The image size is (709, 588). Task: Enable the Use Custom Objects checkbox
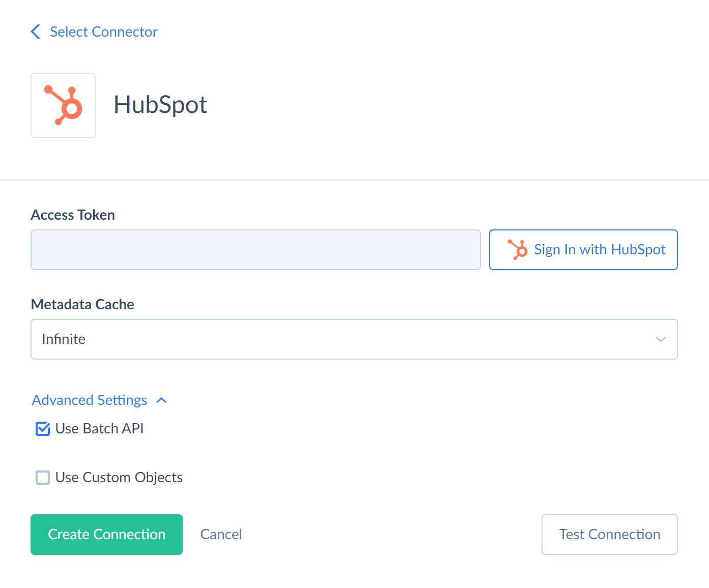43,478
